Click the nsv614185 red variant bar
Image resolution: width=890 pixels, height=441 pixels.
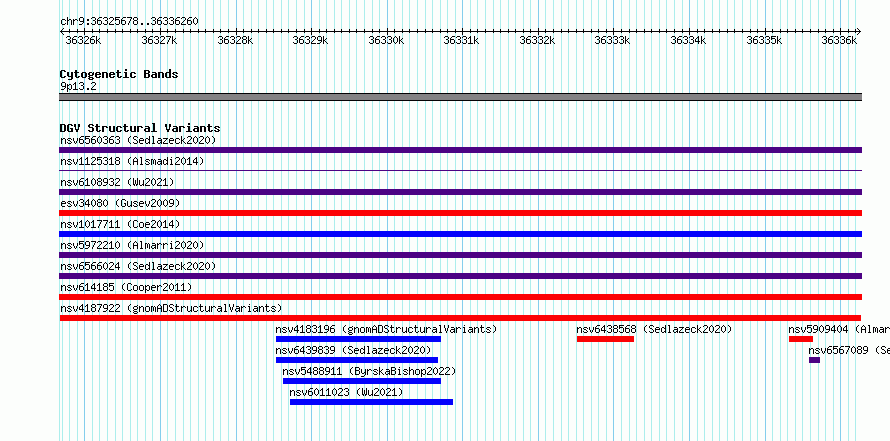point(460,297)
